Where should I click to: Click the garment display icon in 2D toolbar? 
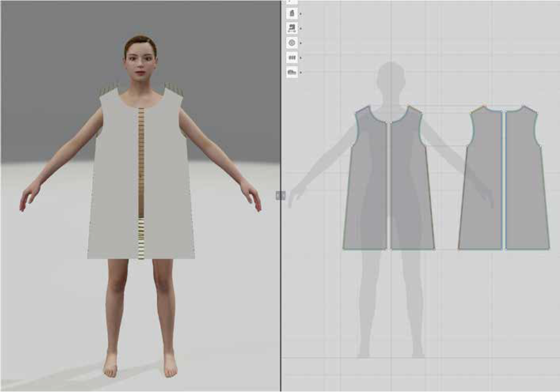292,13
